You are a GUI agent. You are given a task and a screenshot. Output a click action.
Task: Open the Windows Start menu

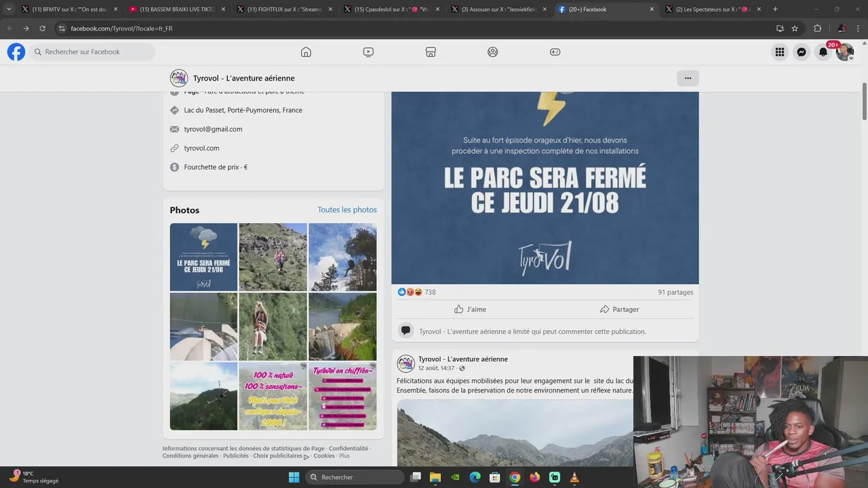(294, 477)
